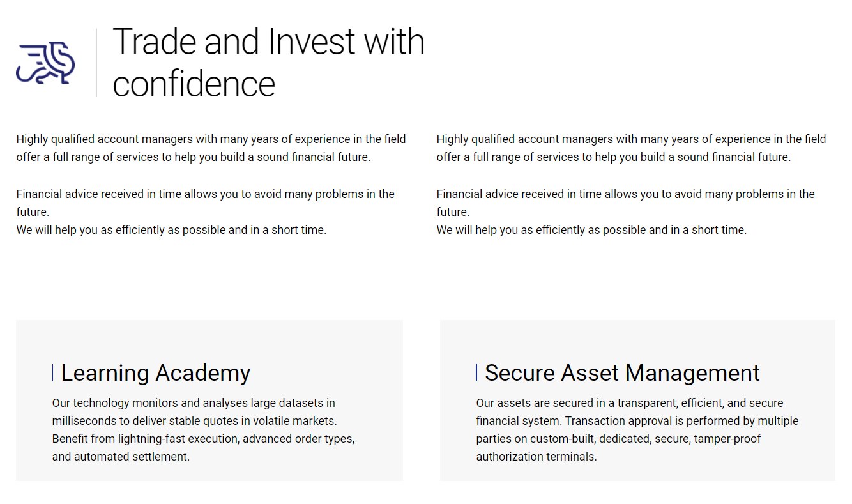Click the left "Highly qualified account managers" paragraph
Viewport: 852px width, 504px height.
click(211, 148)
